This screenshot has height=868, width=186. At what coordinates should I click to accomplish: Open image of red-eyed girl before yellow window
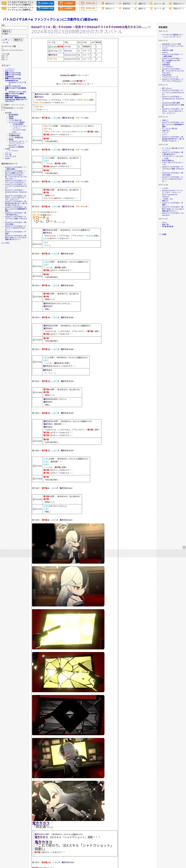tap(68, 758)
